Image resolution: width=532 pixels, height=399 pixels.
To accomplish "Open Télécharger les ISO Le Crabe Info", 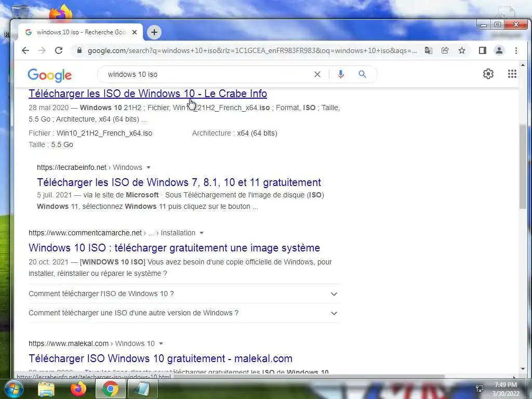I will [148, 94].
